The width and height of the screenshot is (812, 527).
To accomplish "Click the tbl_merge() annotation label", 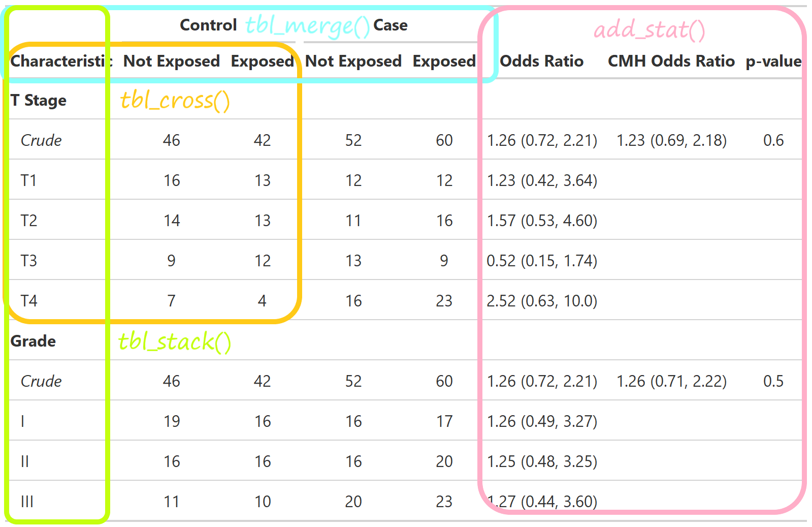I will 307,25.
